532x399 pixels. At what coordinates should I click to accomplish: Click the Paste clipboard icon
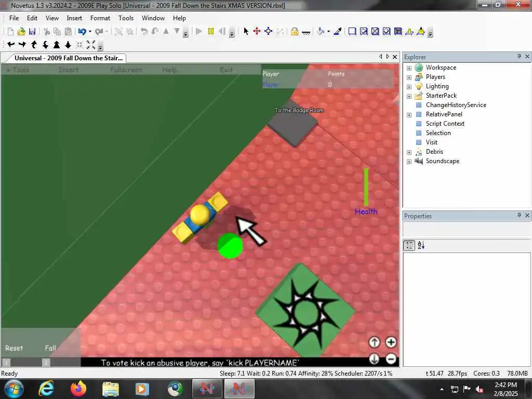pos(68,32)
